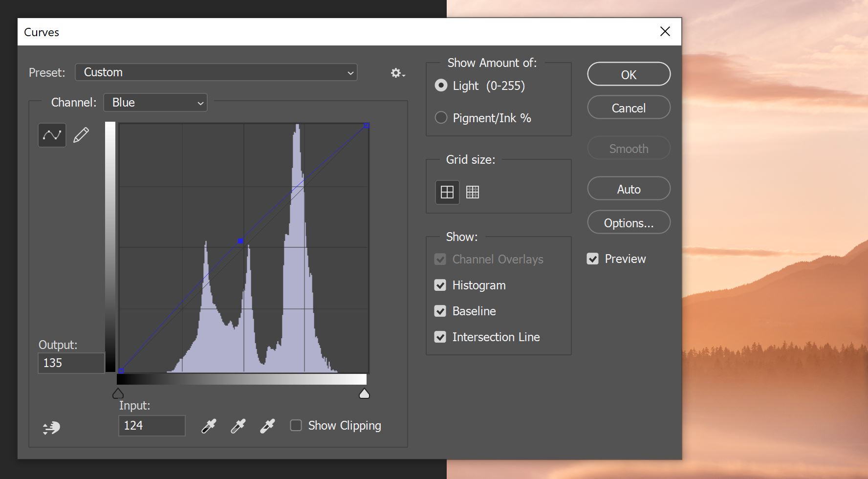
Task: Click the Auto button
Action: pyautogui.click(x=629, y=189)
